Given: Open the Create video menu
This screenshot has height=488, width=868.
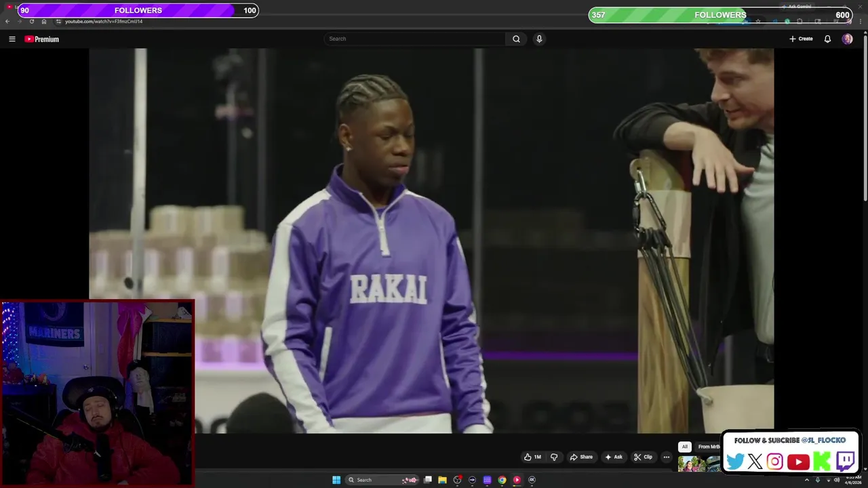Looking at the screenshot, I should coord(801,39).
